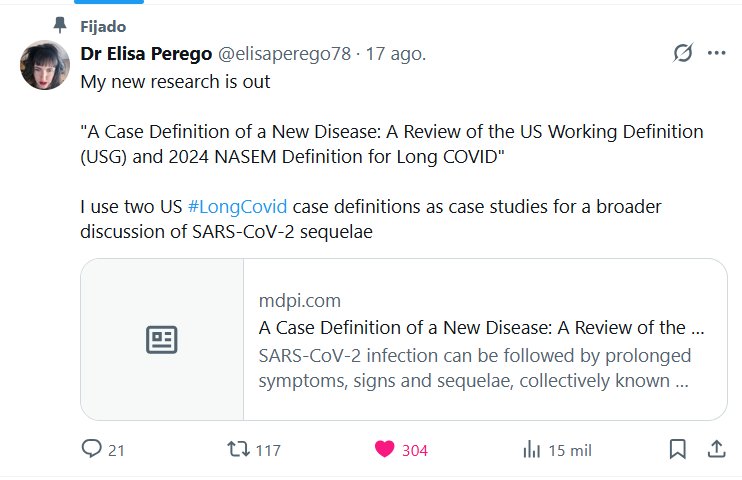This screenshot has width=742, height=480.
Task: Open the 17 ago. timestamp link
Action: pyautogui.click(x=398, y=55)
